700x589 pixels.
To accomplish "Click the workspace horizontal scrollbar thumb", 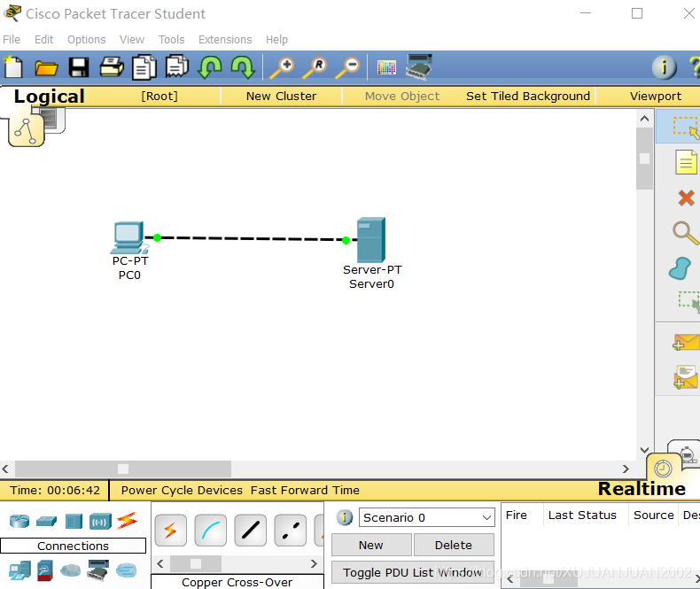I will click(x=123, y=469).
